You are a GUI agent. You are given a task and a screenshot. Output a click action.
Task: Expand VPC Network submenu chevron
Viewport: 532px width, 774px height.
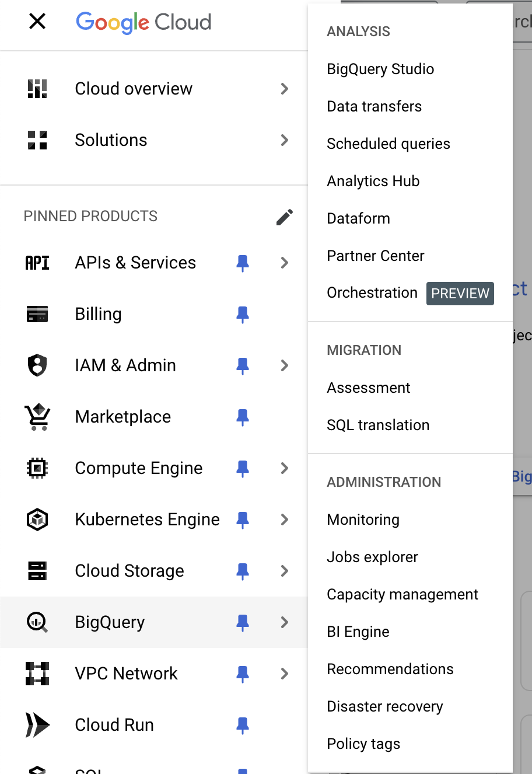(285, 674)
